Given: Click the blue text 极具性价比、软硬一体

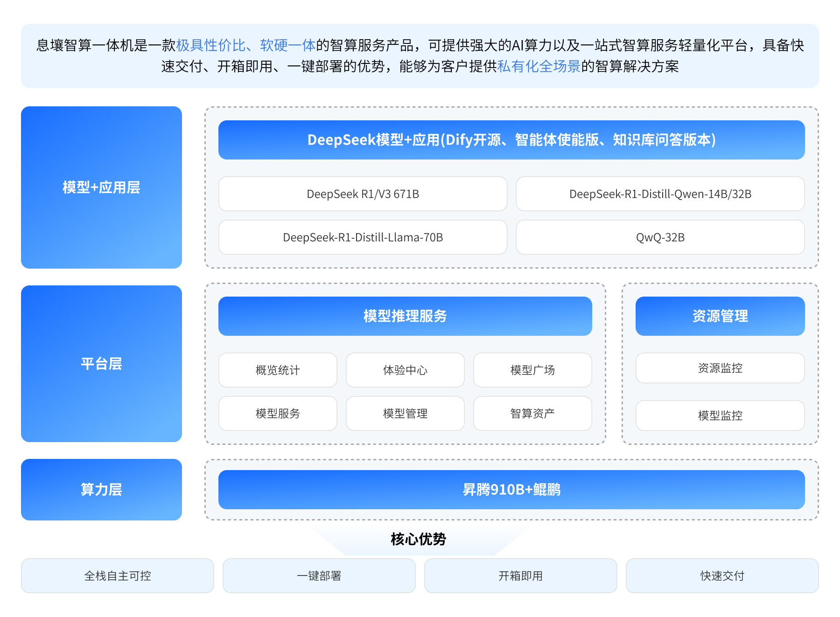Looking at the screenshot, I should [246, 45].
